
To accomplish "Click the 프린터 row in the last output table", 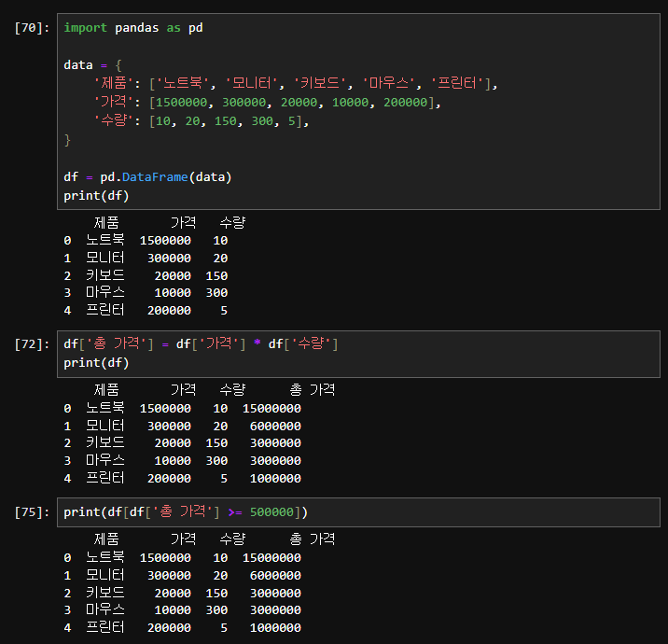I will 183,628.
